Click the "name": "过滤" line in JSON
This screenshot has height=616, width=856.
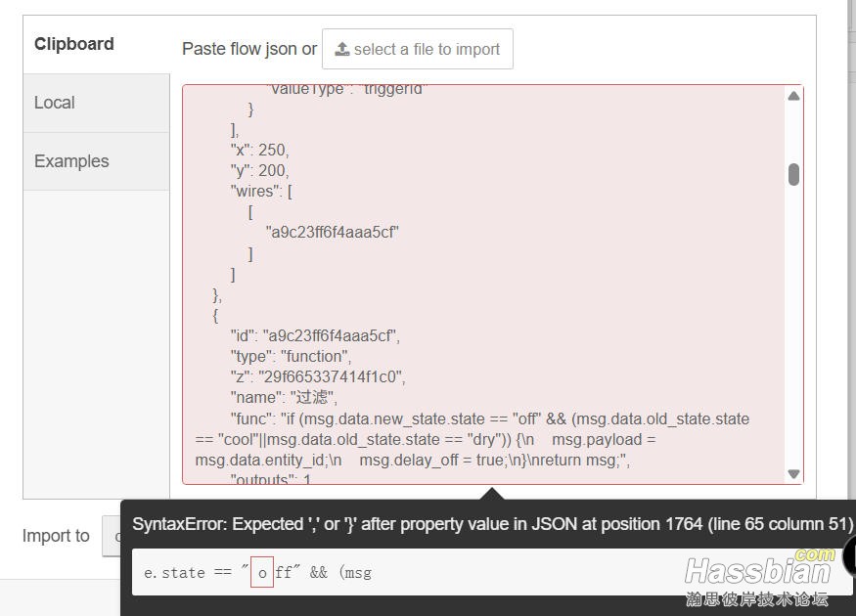pyautogui.click(x=284, y=398)
